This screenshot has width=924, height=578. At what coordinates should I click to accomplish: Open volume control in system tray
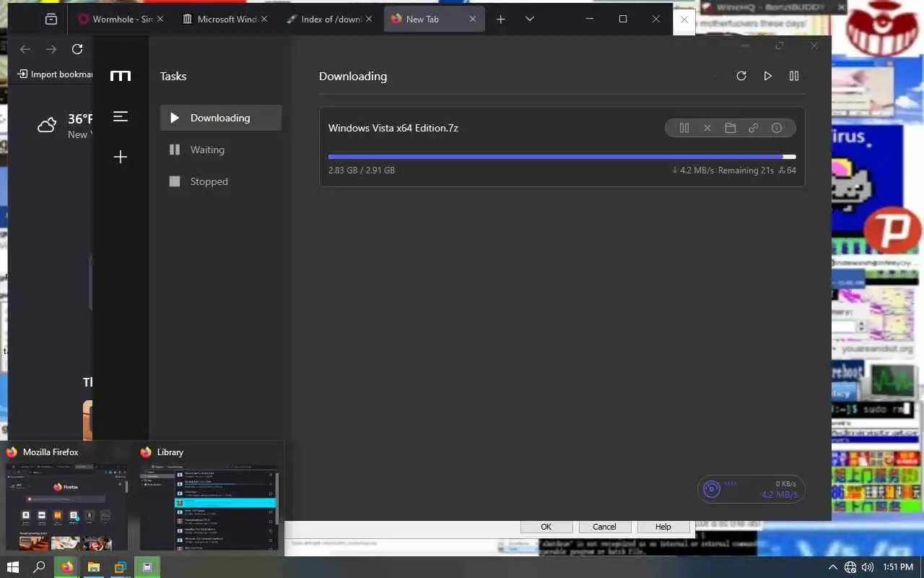(x=868, y=568)
